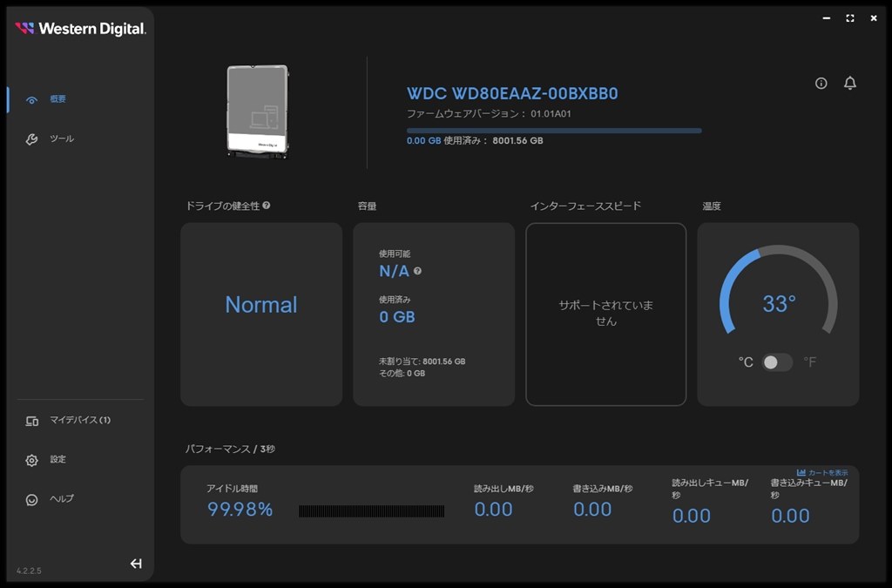Switch the temperature unit to Fahrenheit
The width and height of the screenshot is (892, 588).
coord(784,362)
